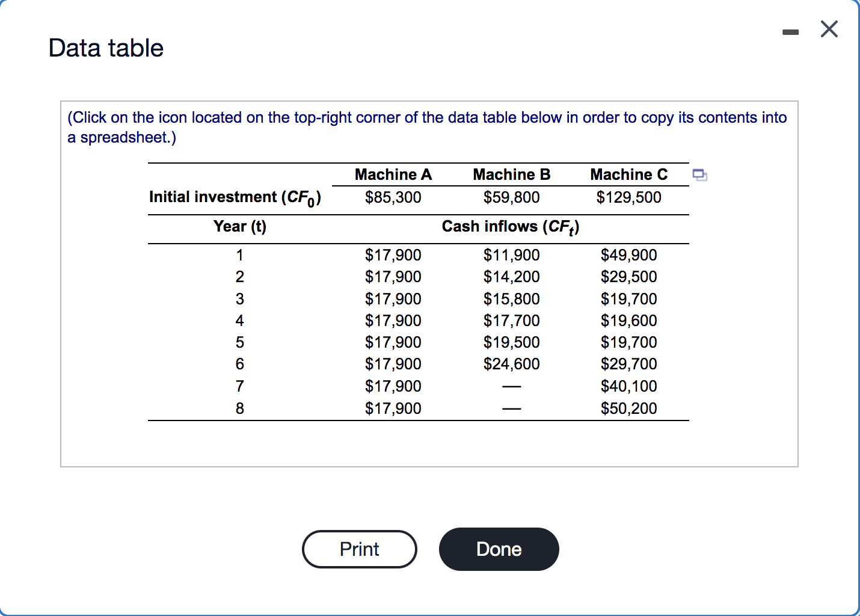Click the Done button
Screen dimensions: 860x616
pos(499,549)
